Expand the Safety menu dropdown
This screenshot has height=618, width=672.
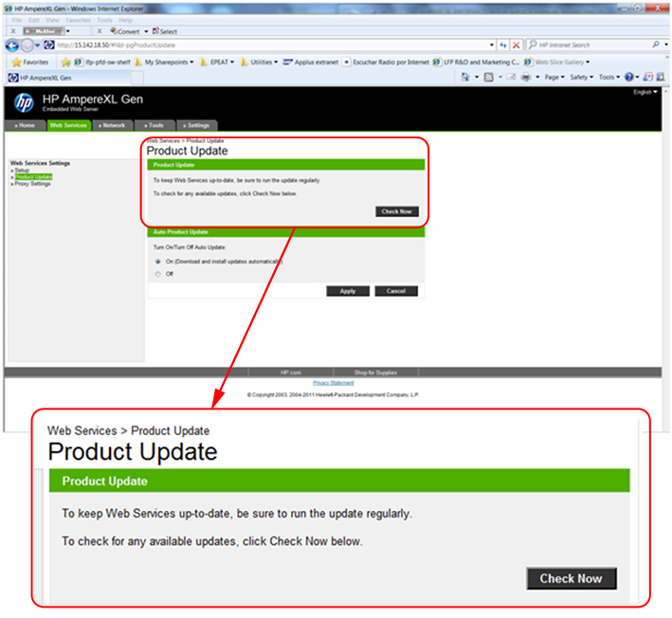pos(582,77)
